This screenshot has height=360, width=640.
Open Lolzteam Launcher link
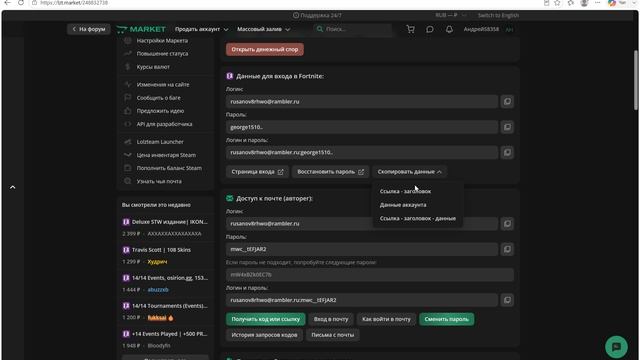click(160, 142)
